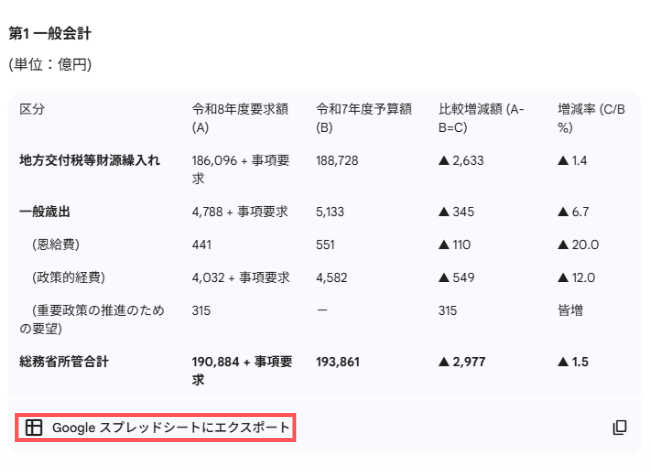Click the 一般歳出 row label
Screen dimensions: 650x475
coord(45,211)
